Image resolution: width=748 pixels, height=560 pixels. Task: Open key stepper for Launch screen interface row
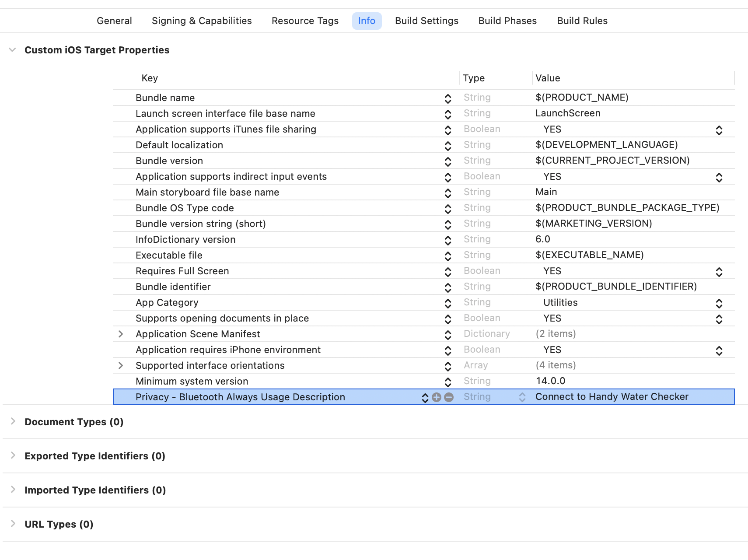tap(447, 114)
